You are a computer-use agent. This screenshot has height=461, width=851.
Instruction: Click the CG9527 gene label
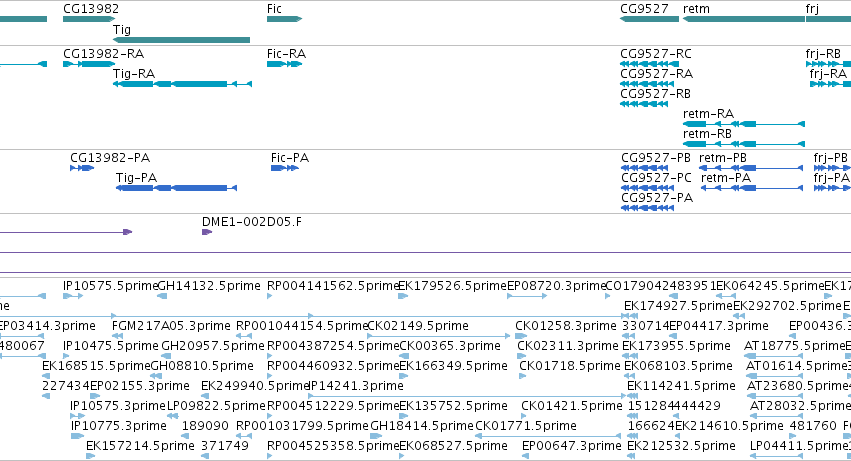[644, 9]
